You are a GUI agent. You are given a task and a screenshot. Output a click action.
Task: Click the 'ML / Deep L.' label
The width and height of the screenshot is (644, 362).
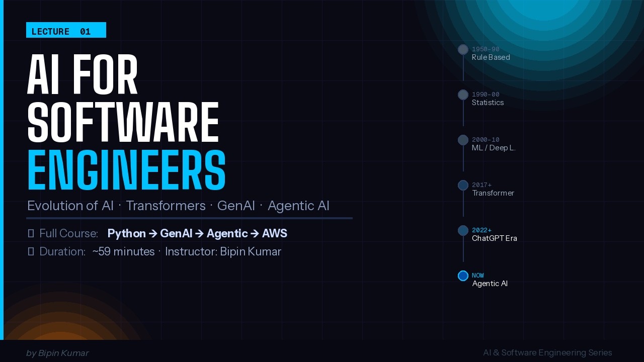coord(494,148)
